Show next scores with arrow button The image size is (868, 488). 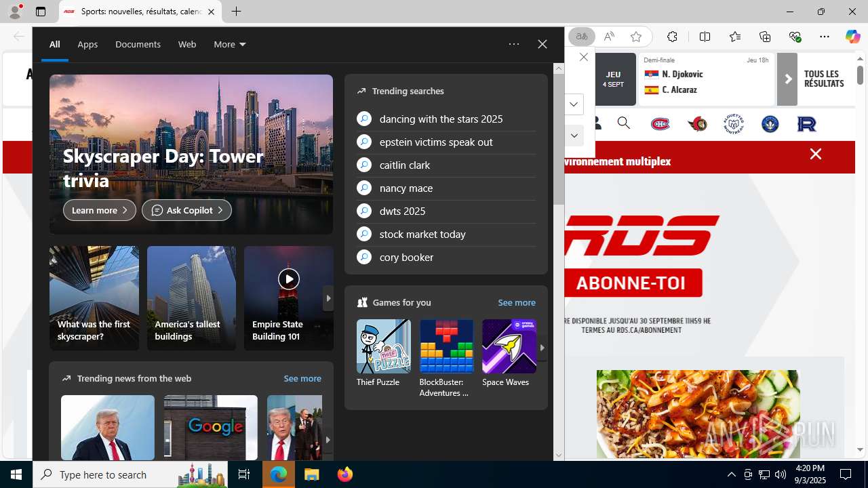(x=787, y=79)
